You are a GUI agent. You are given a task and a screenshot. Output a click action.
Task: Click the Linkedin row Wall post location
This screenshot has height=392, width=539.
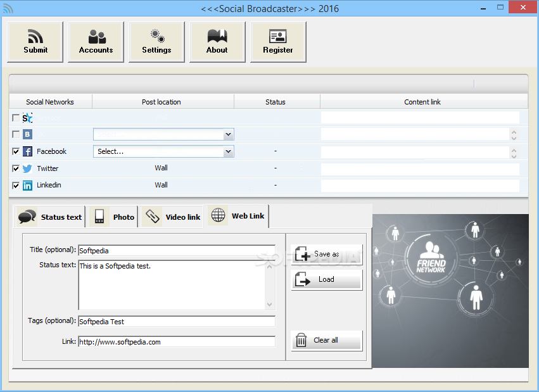point(161,185)
